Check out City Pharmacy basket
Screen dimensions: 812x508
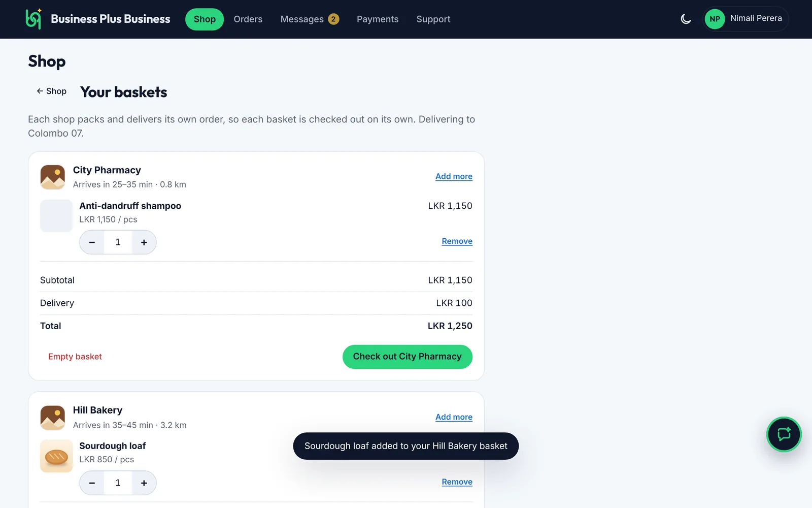tap(408, 357)
